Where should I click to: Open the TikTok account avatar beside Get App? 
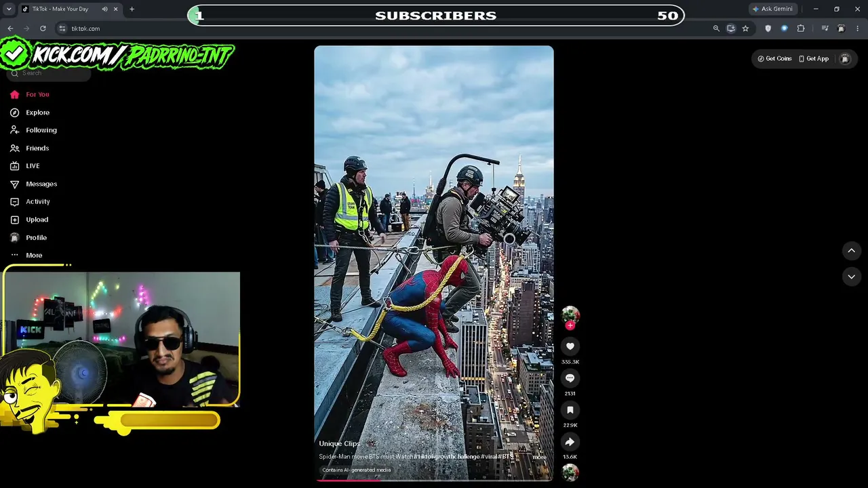(845, 59)
